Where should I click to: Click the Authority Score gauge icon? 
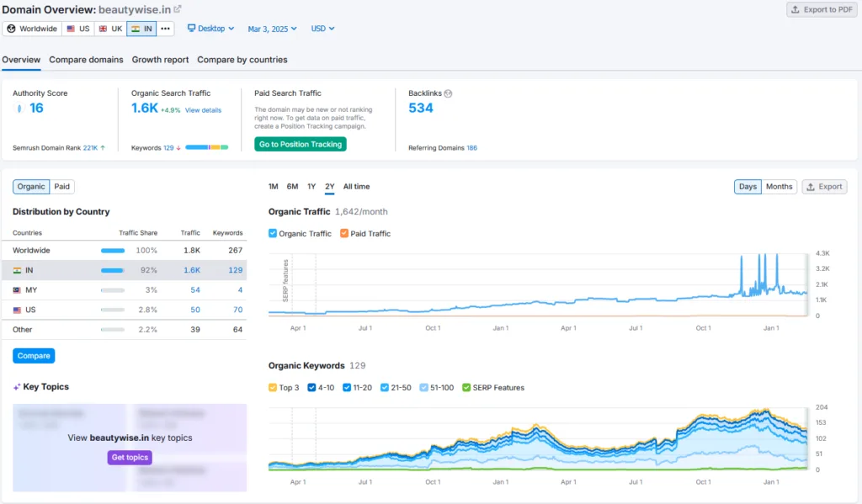[x=19, y=109]
